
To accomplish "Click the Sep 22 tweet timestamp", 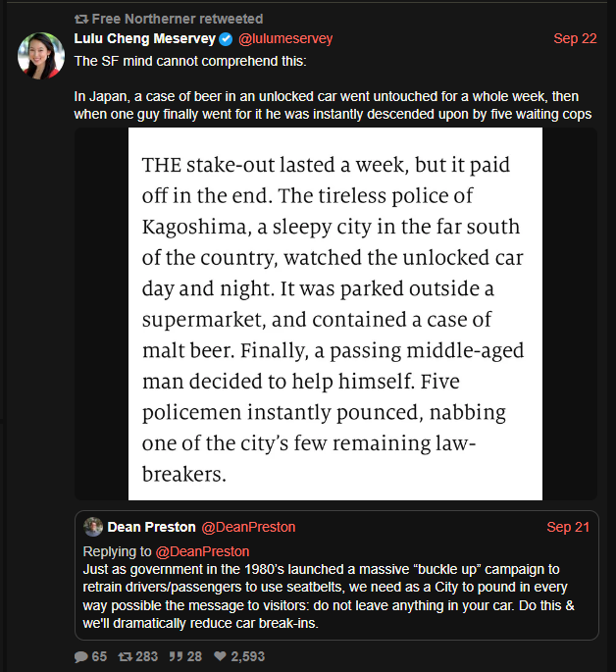I will point(575,39).
